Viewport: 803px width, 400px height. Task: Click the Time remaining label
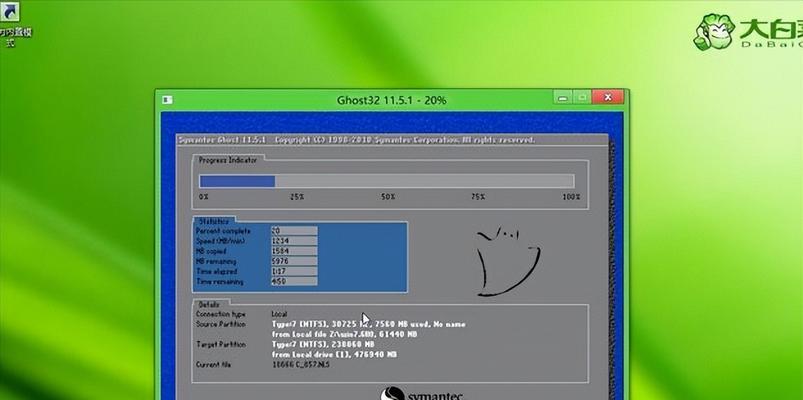[x=219, y=282]
